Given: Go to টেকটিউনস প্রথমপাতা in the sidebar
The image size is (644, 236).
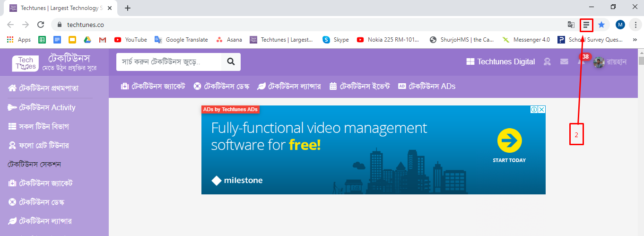Looking at the screenshot, I should pyautogui.click(x=43, y=88).
